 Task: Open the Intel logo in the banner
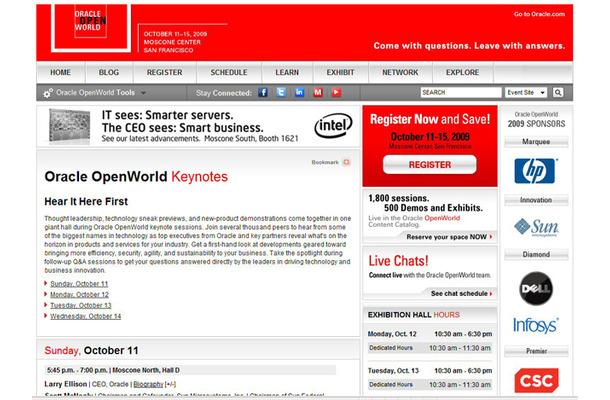coord(333,125)
